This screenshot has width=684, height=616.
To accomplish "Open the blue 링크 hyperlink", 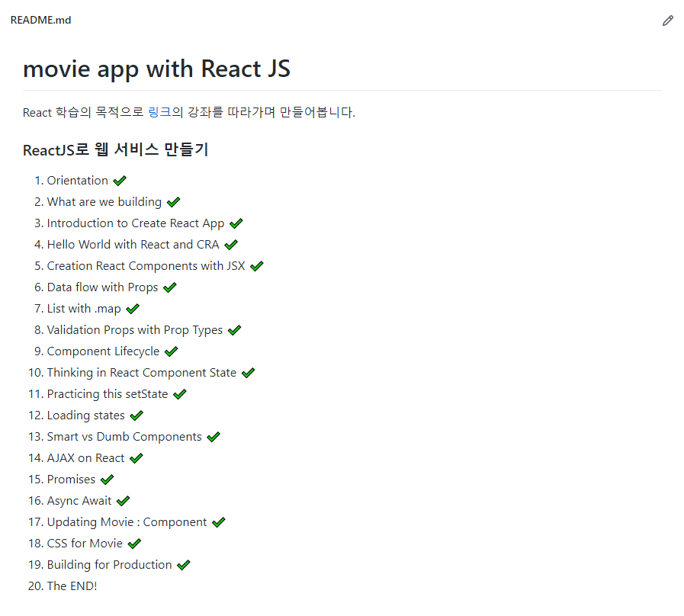I will coord(159,112).
